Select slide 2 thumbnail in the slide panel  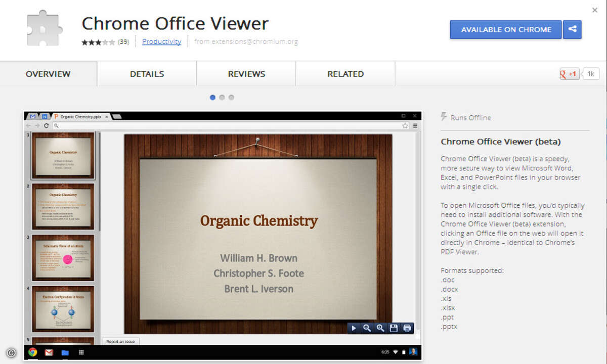coord(63,207)
